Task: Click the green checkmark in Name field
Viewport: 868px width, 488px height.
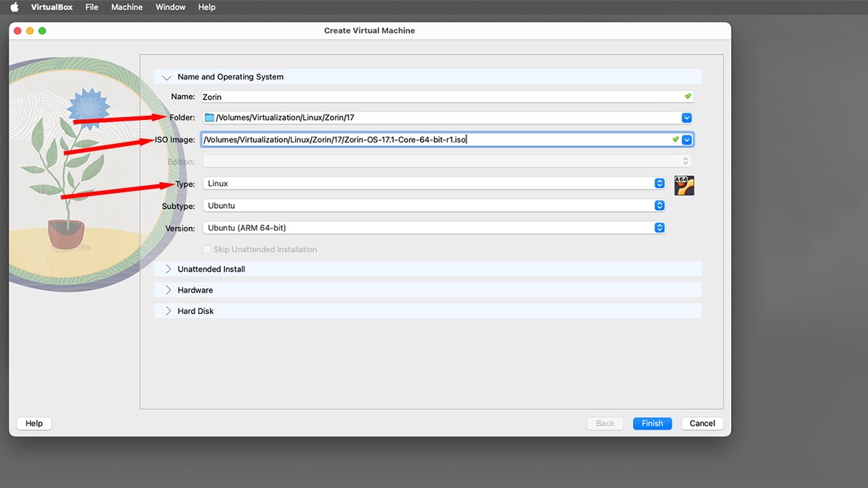Action: click(x=688, y=95)
